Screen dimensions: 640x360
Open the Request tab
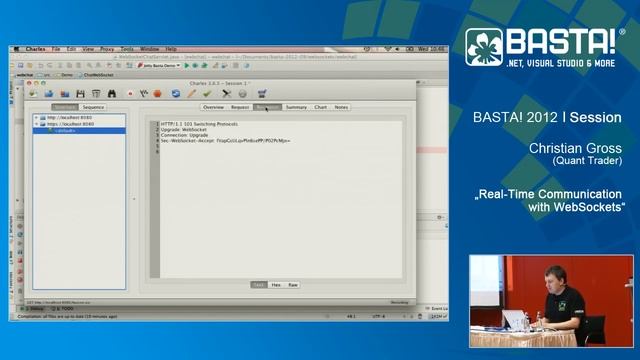coord(240,107)
